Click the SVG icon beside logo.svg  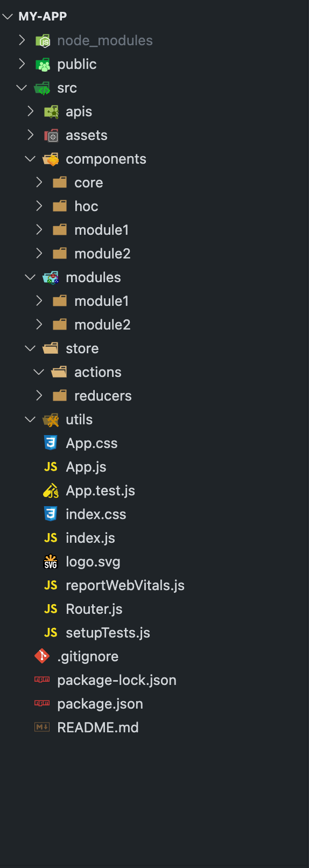[51, 562]
